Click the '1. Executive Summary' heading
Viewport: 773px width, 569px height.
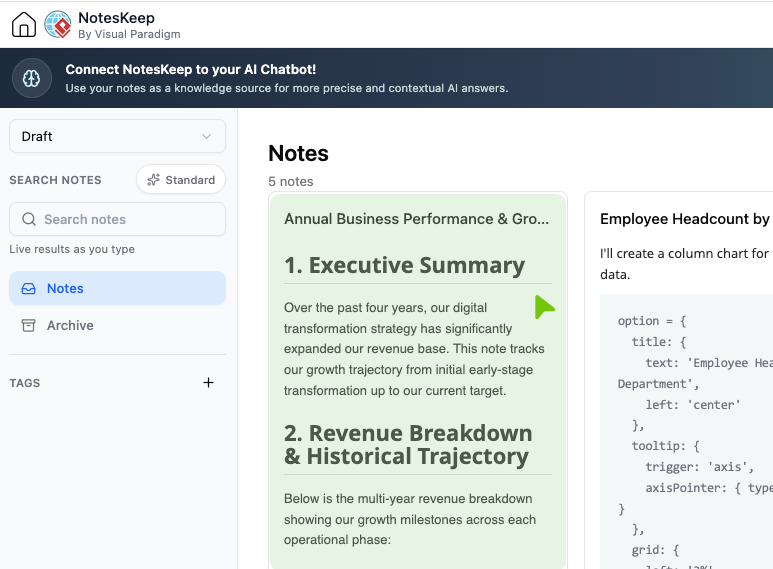tap(405, 265)
